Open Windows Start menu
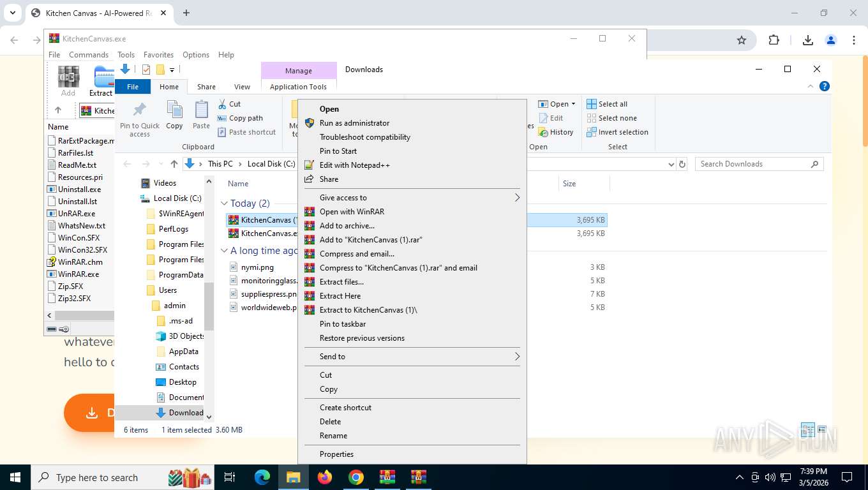This screenshot has width=868, height=490. tap(15, 477)
